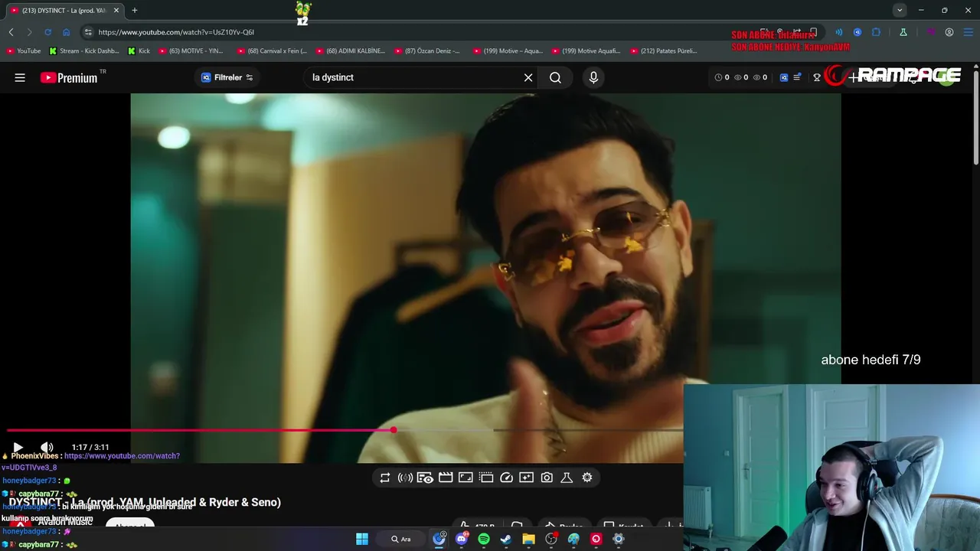Viewport: 980px width, 551px height.
Task: Open the YouTube bookmark
Action: tap(24, 51)
